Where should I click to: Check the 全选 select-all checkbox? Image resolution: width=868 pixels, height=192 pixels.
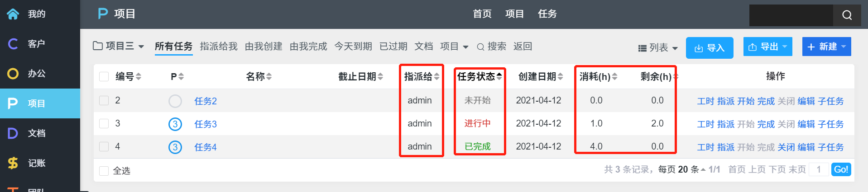[x=104, y=171]
